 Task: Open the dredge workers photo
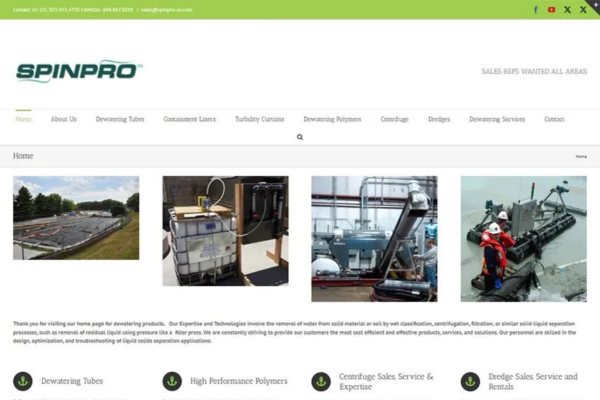tap(523, 238)
